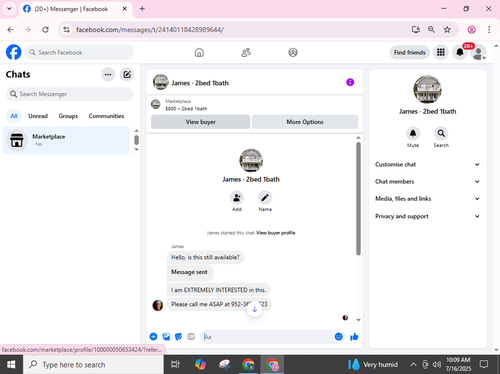The image size is (500, 374).
Task: Click the "Hello, is this still available?" message
Action: click(205, 257)
